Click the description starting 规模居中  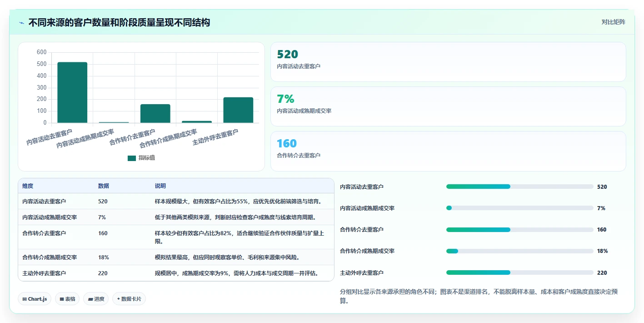coord(237,273)
